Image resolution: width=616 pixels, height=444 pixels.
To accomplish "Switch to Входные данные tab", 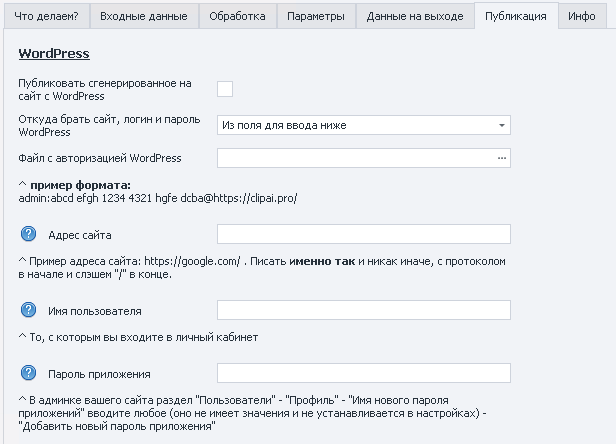I will [x=144, y=16].
